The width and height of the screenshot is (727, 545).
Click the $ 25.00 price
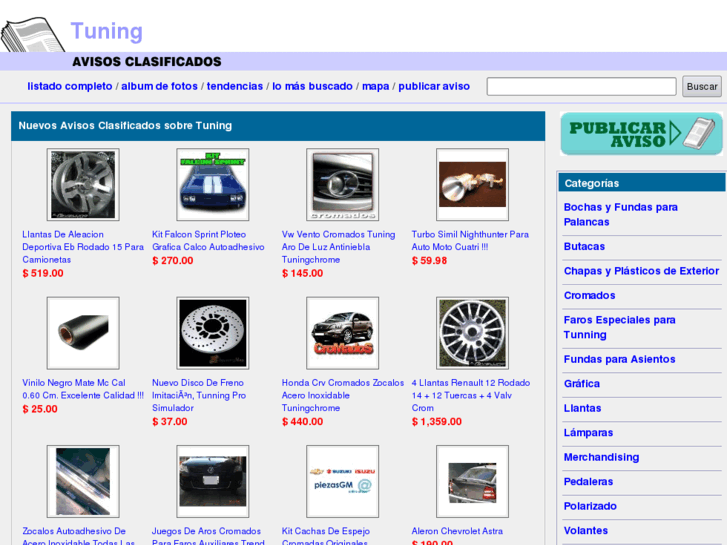point(40,409)
